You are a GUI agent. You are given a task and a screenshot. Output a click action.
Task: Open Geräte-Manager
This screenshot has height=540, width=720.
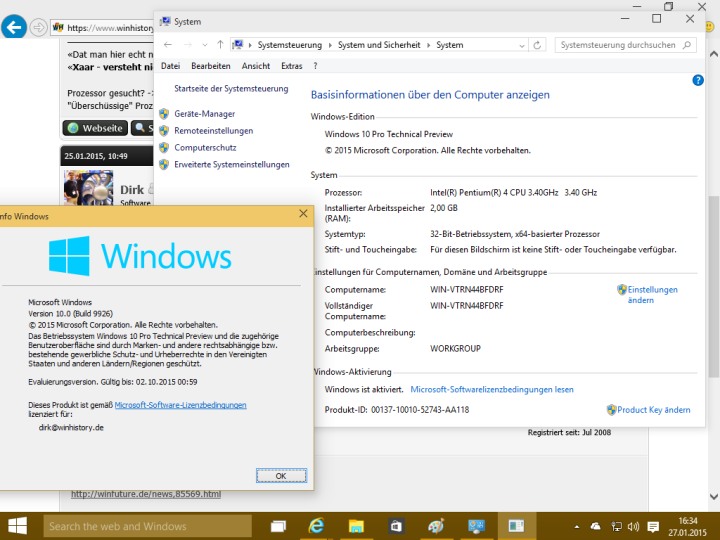tap(204, 113)
